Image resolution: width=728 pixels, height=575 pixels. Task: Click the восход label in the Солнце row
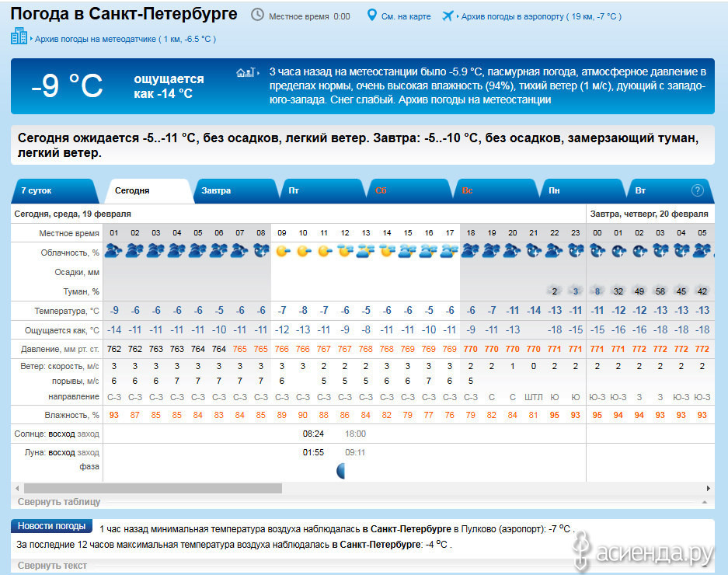[x=61, y=434]
